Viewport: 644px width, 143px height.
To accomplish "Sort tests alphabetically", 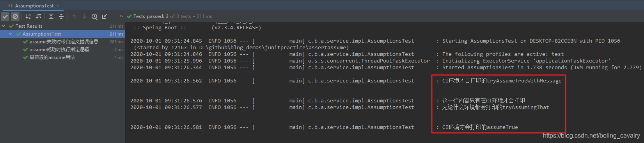I will pos(28,16).
